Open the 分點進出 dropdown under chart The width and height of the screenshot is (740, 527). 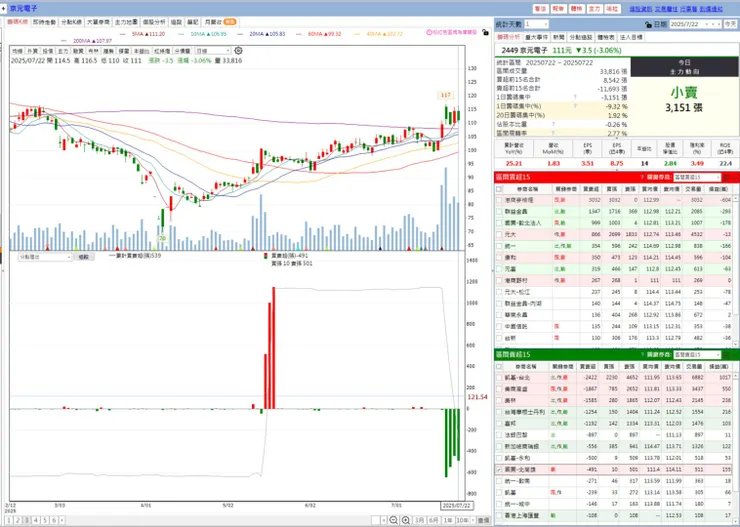pos(45,257)
